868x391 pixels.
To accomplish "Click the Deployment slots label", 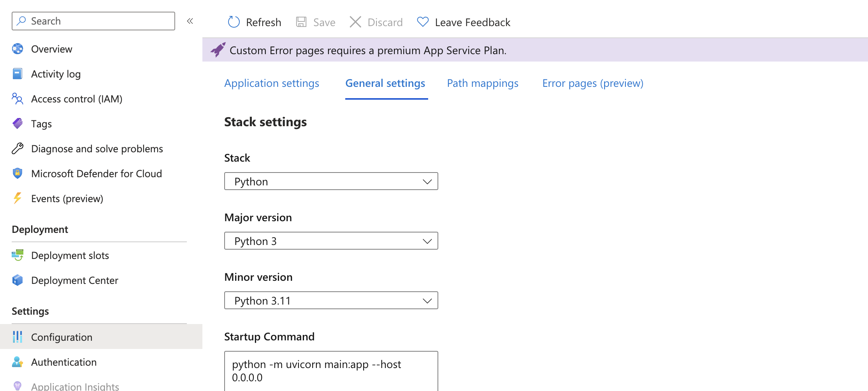I will click(x=70, y=255).
